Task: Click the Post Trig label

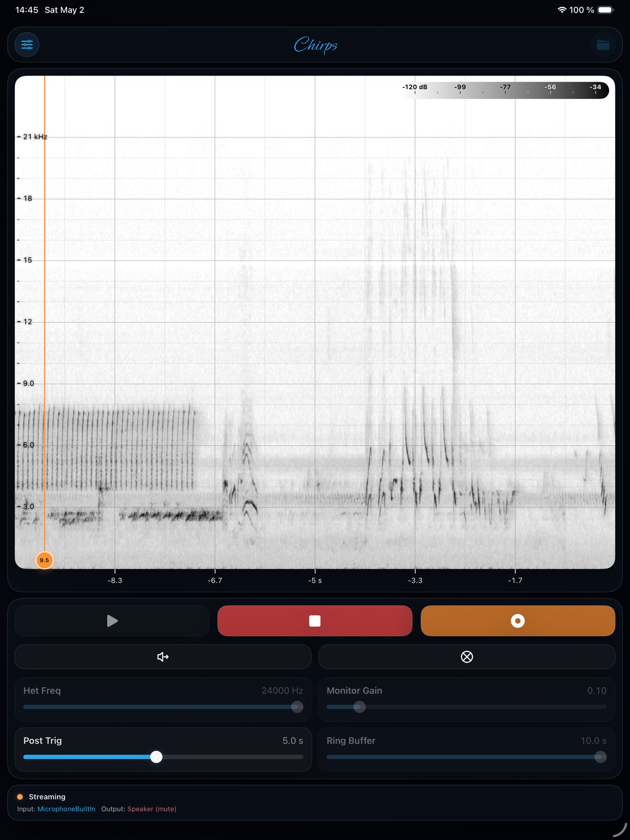Action: click(x=42, y=741)
